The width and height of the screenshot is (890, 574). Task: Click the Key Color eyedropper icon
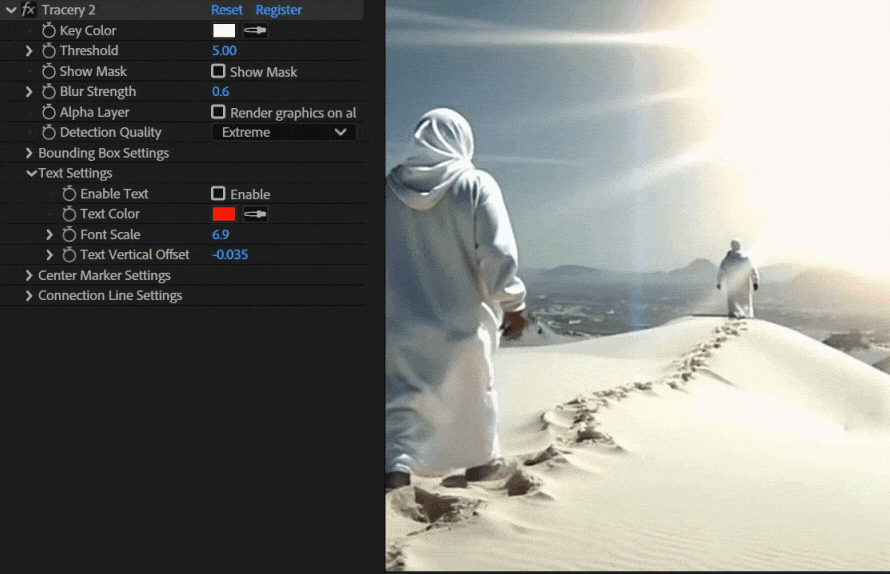pyautogui.click(x=255, y=31)
